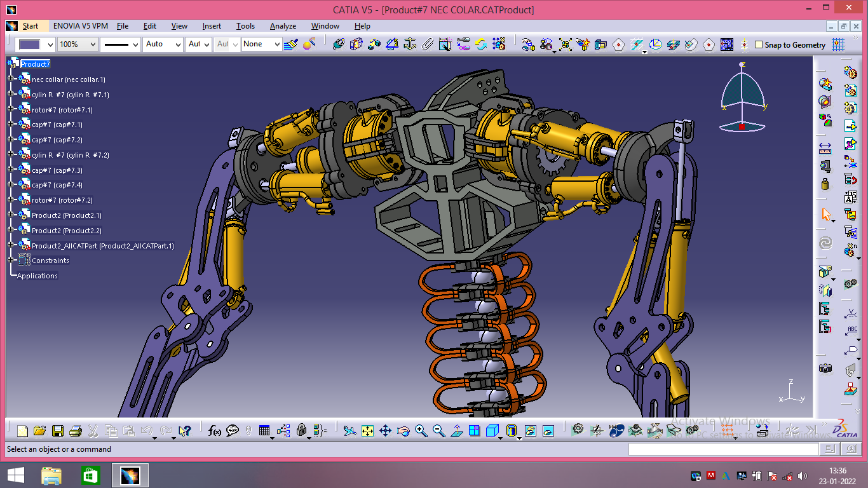
Task: Open the first Auto thickness dropdown
Action: pos(163,44)
